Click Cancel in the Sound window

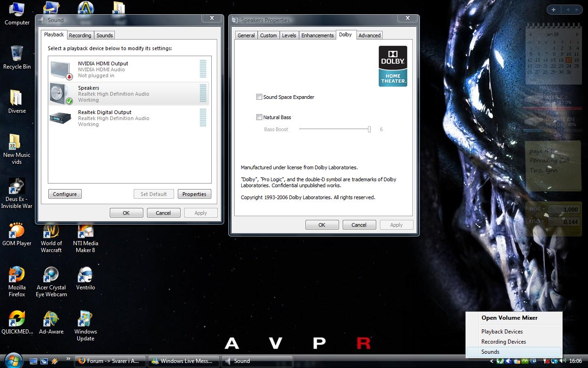tap(164, 213)
